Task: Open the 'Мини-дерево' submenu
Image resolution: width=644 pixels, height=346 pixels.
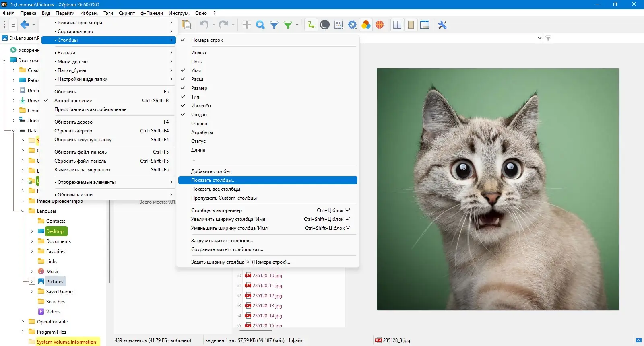Action: 109,62
